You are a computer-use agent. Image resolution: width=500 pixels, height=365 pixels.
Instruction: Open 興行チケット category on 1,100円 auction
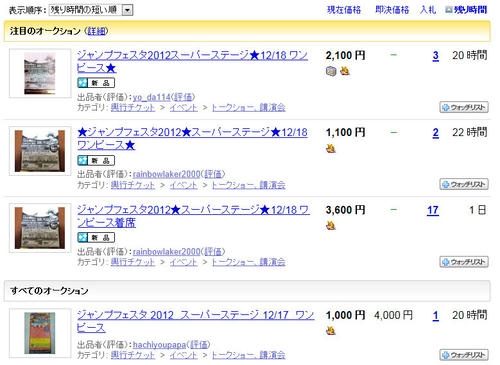pos(133,185)
